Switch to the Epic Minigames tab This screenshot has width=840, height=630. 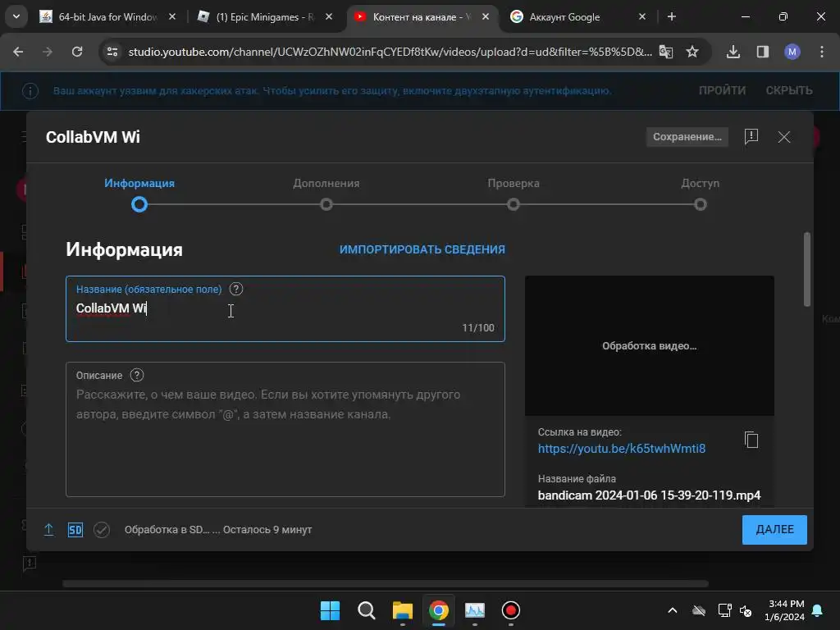[x=265, y=17]
